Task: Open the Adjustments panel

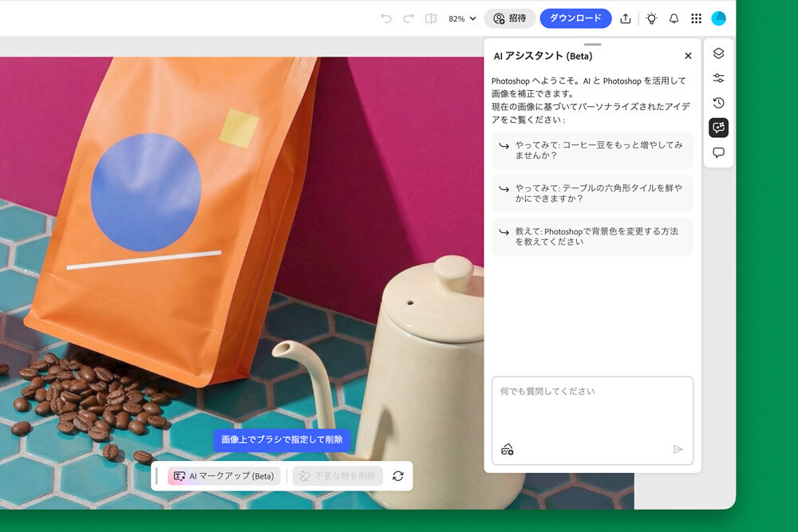Action: [x=719, y=77]
